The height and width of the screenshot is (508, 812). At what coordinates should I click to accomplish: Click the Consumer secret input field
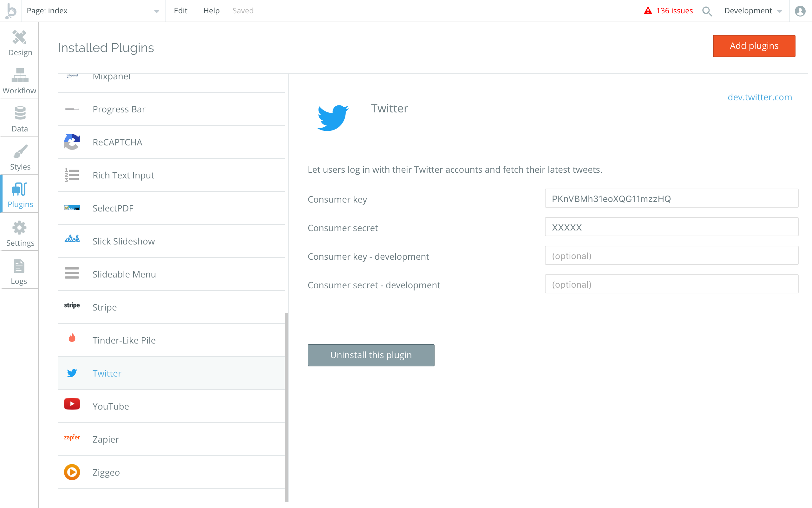(x=671, y=227)
